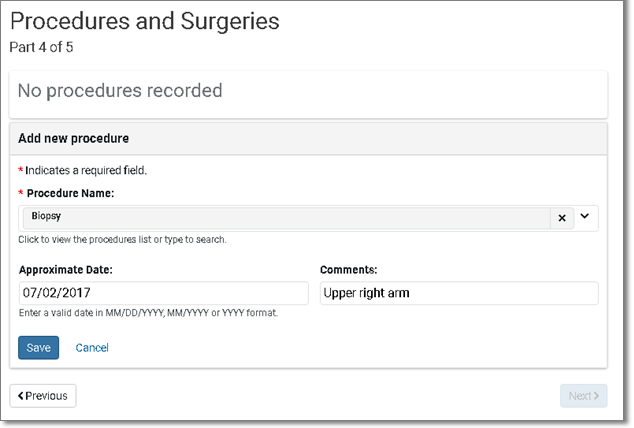Expand the Procedure Name dropdown chevron
Image resolution: width=634 pixels, height=428 pixels.
click(584, 216)
